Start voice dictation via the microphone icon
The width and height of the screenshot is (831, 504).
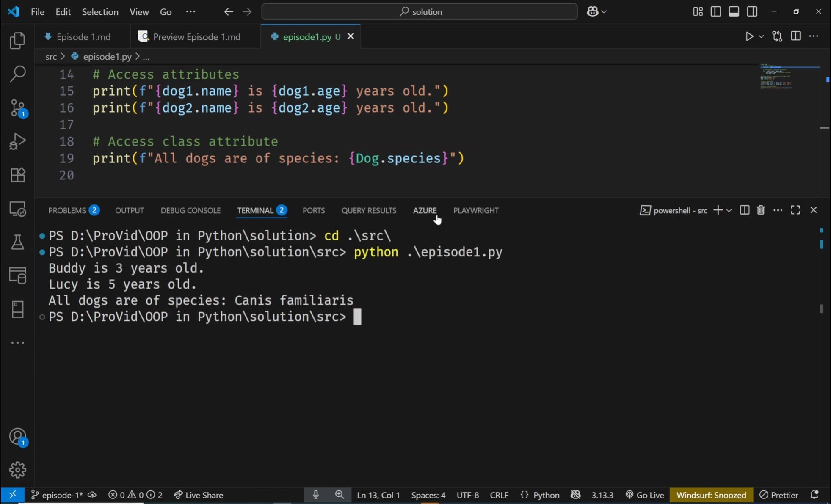pyautogui.click(x=316, y=494)
